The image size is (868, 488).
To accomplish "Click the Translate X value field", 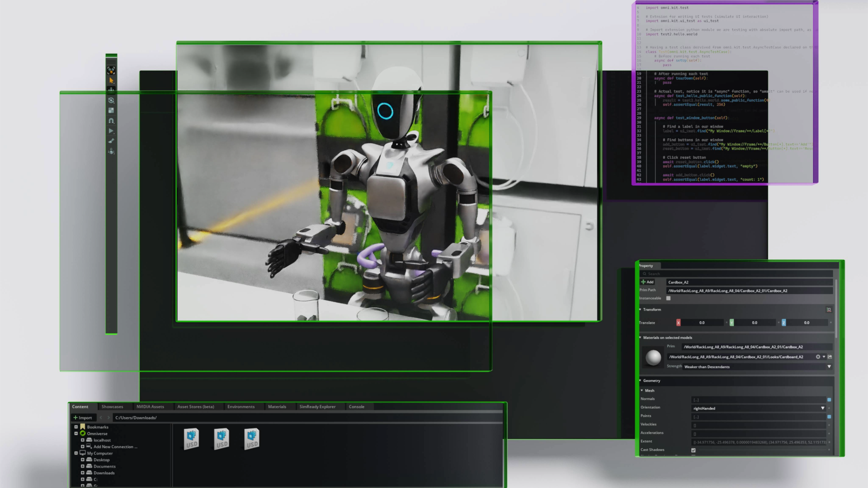I will pyautogui.click(x=702, y=323).
